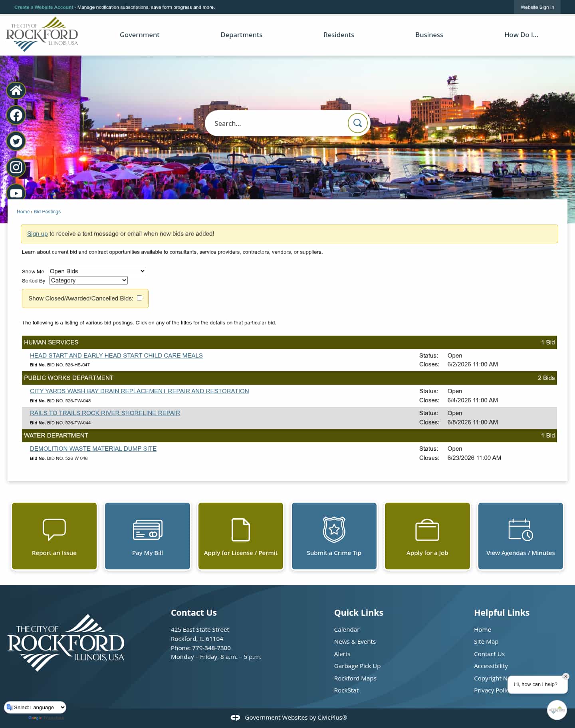
Task: Click closing date 6/23/2026 11:00 AM
Action: click(474, 458)
